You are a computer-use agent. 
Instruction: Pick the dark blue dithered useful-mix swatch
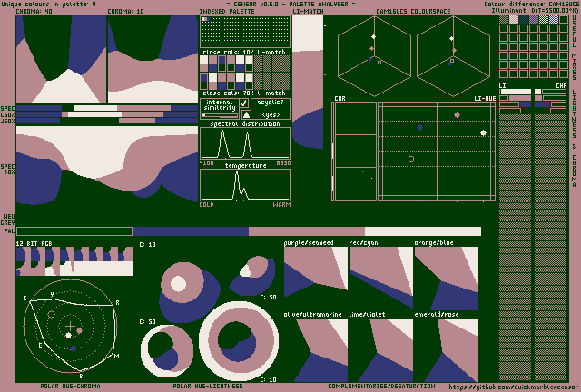pyautogui.click(x=524, y=19)
